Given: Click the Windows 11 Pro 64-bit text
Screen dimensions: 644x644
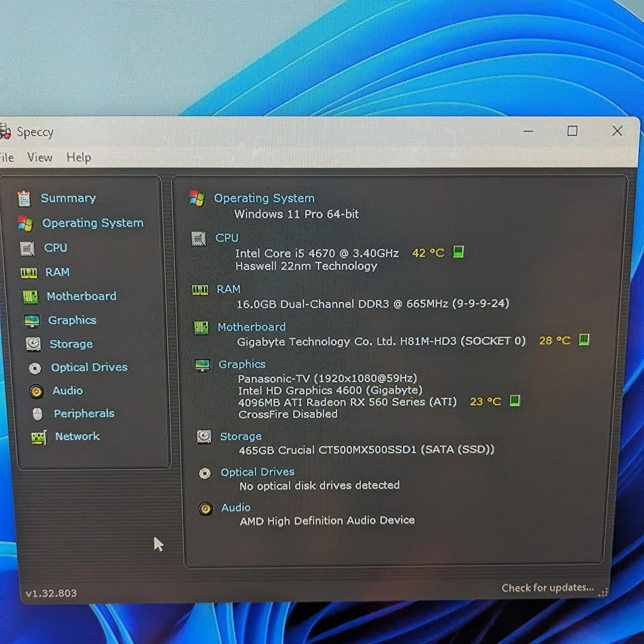Looking at the screenshot, I should pyautogui.click(x=297, y=214).
